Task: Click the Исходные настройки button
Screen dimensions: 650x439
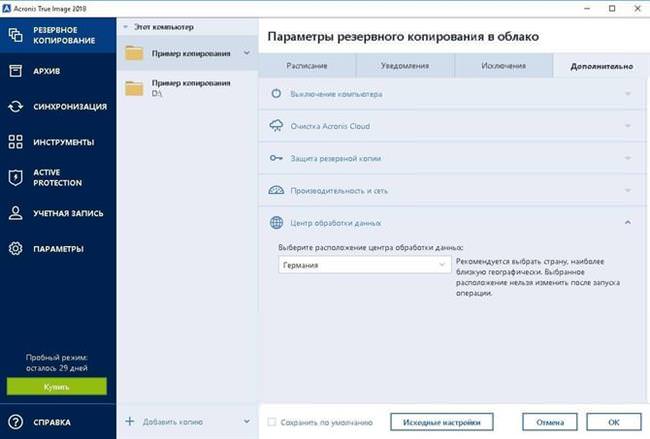Action: pyautogui.click(x=442, y=422)
